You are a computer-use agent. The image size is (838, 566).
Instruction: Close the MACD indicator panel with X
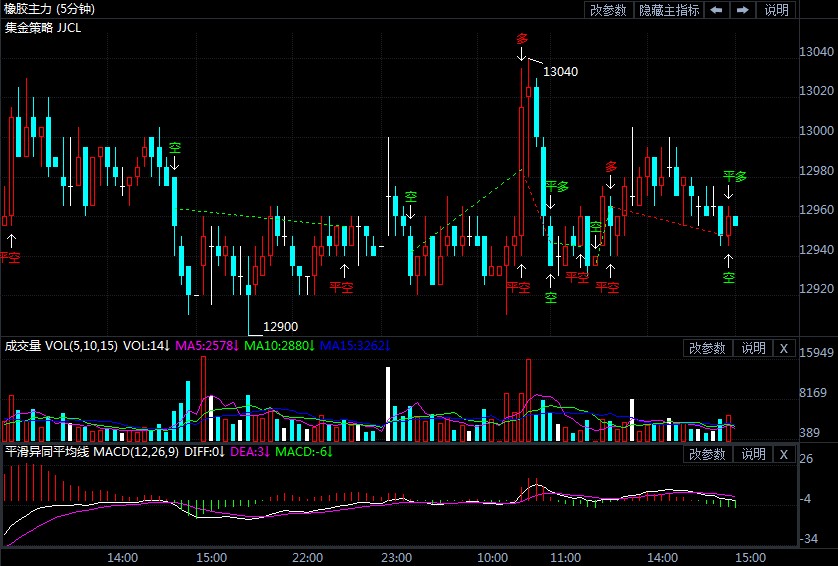(x=783, y=454)
